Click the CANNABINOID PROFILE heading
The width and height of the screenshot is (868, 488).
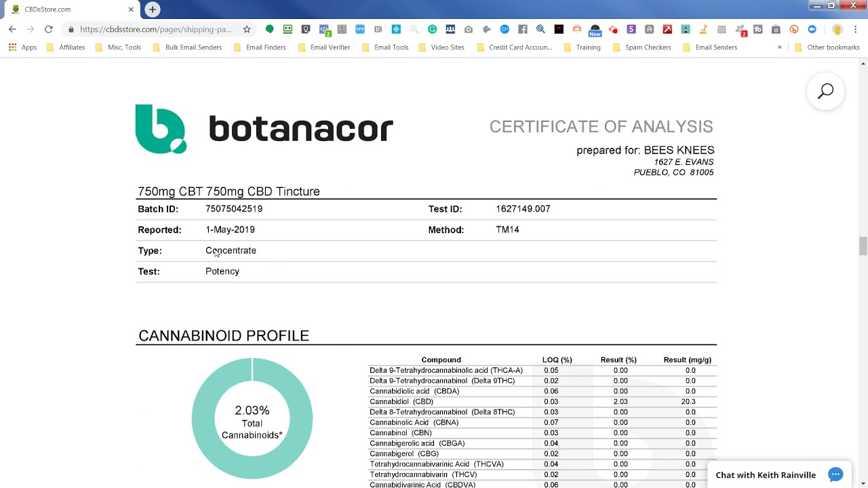[224, 335]
